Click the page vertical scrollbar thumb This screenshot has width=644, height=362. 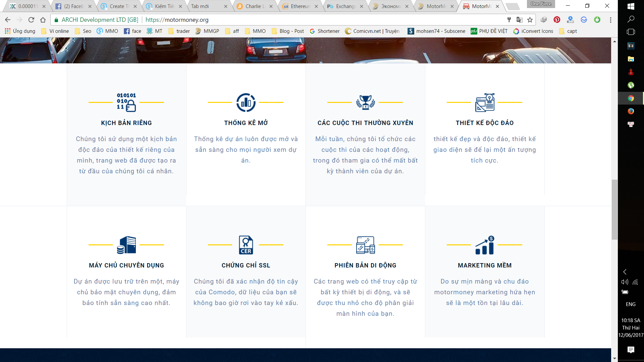click(614, 209)
